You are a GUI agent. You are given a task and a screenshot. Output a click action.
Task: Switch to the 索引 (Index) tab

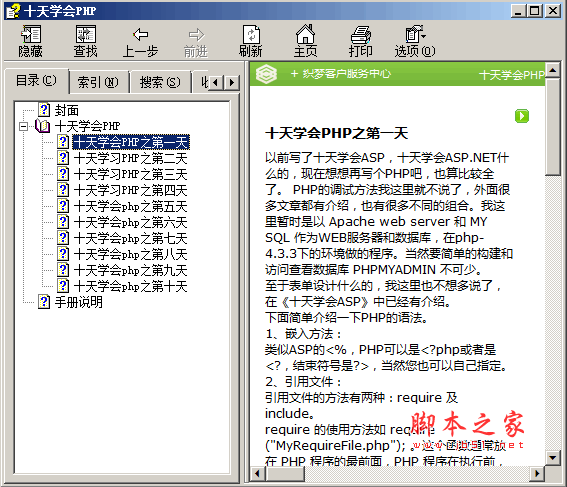click(x=98, y=82)
